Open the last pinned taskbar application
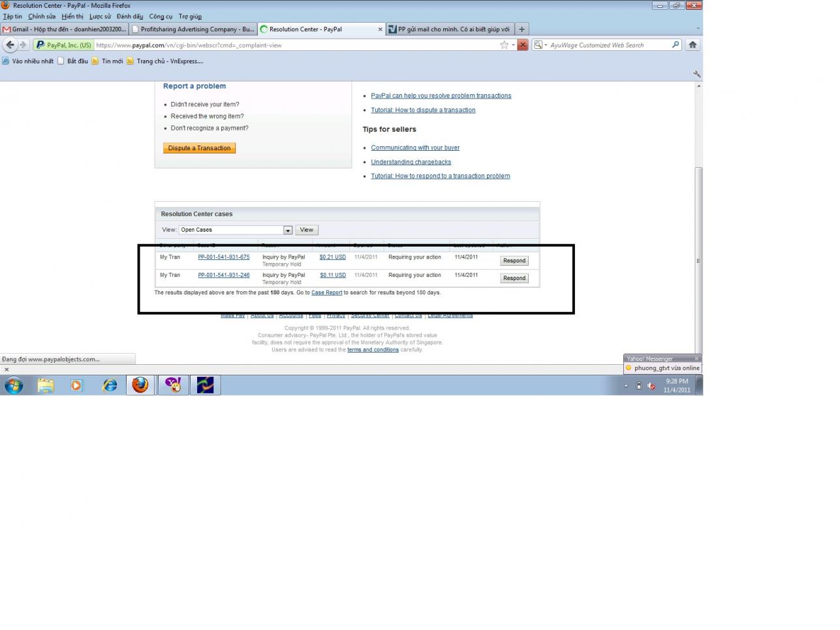This screenshot has width=840, height=630. (206, 385)
